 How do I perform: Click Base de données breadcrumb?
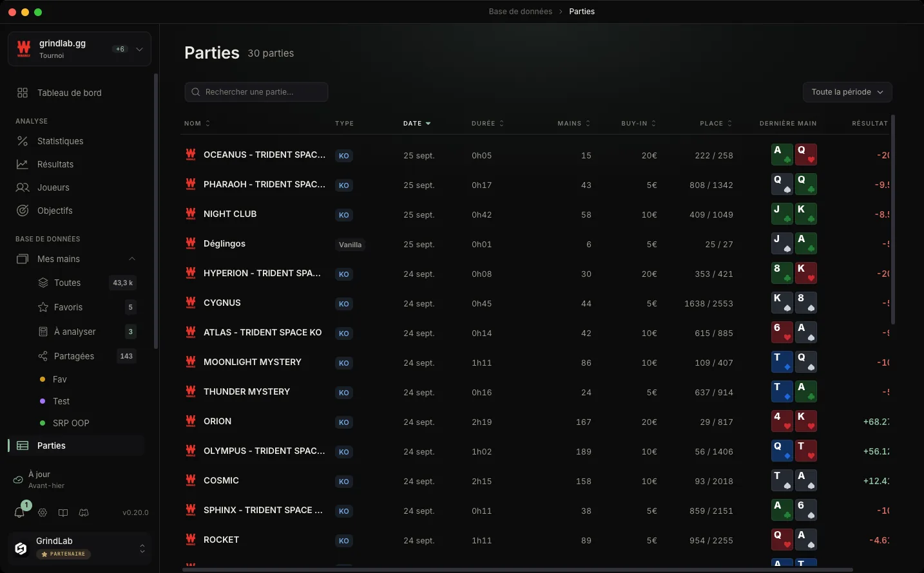(x=521, y=12)
